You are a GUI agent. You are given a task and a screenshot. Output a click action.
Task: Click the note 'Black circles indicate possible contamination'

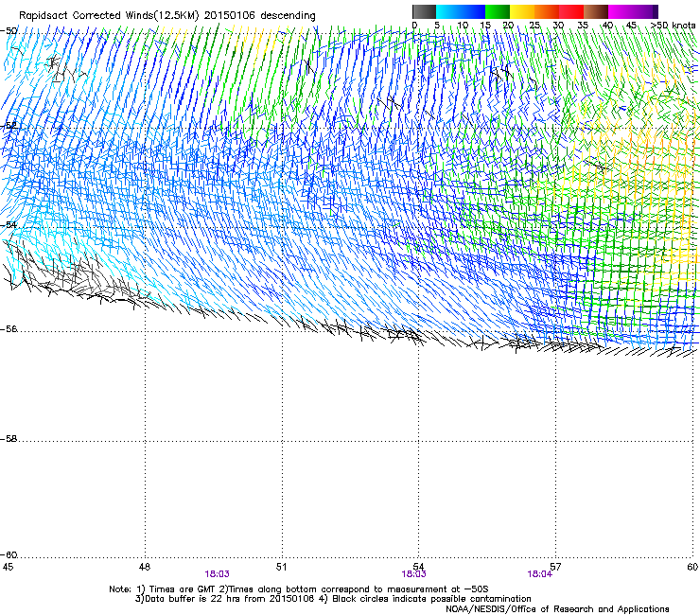click(431, 599)
